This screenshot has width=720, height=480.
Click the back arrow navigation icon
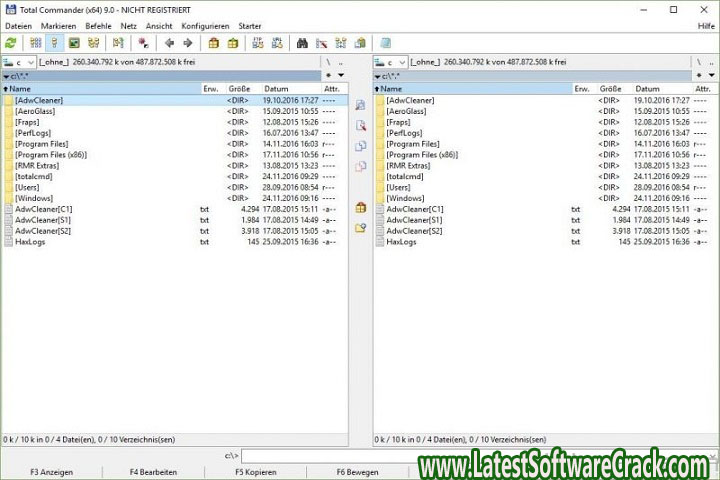tap(169, 43)
